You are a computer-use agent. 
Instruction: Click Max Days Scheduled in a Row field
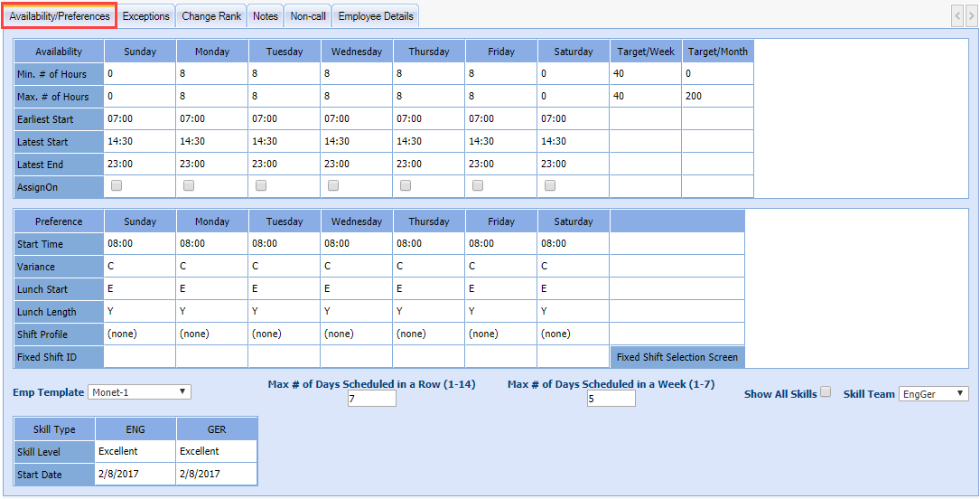[x=371, y=399]
